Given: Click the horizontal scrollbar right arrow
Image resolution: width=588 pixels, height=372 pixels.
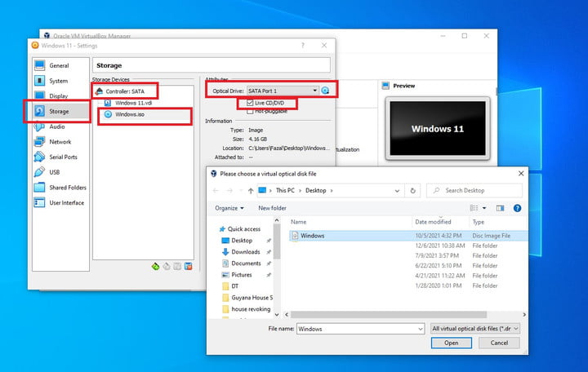Looking at the screenshot, I should [x=524, y=315].
